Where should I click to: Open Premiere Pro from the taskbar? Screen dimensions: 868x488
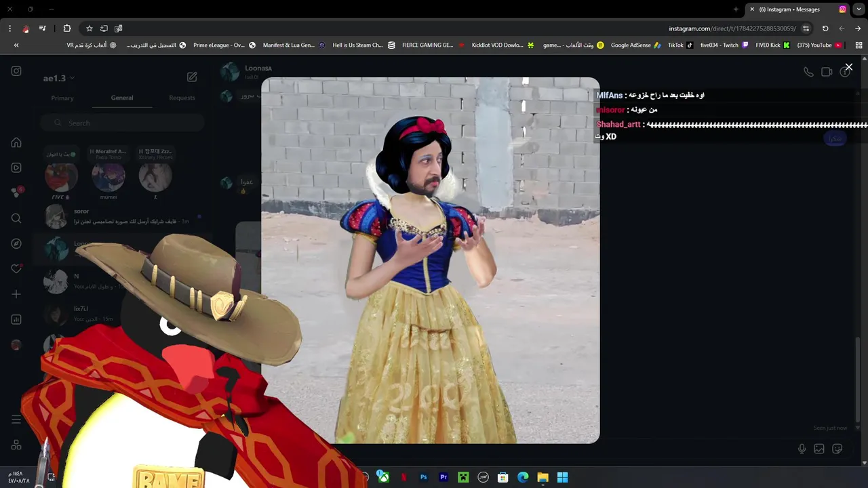tap(443, 477)
